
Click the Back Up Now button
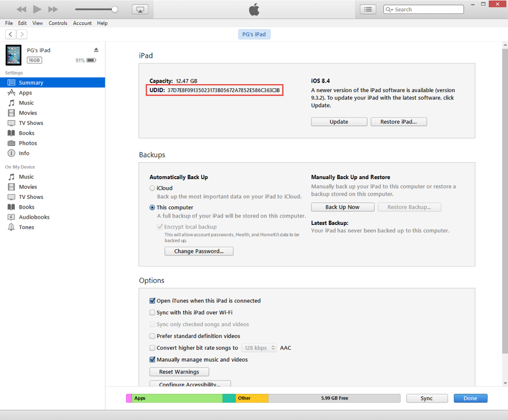pos(342,207)
